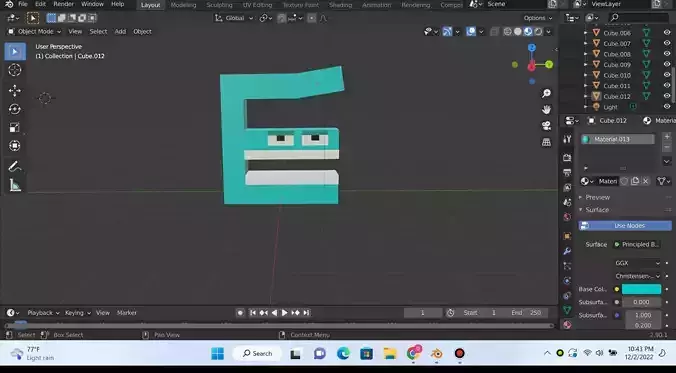Image resolution: width=676 pixels, height=373 pixels.
Task: Click the Principled BSDF surface button
Action: click(x=637, y=244)
